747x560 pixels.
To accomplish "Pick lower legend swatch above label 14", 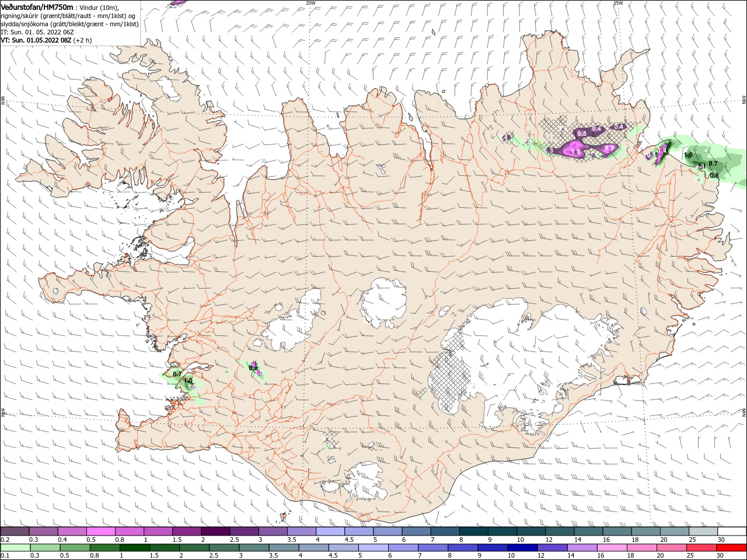I will click(582, 548).
